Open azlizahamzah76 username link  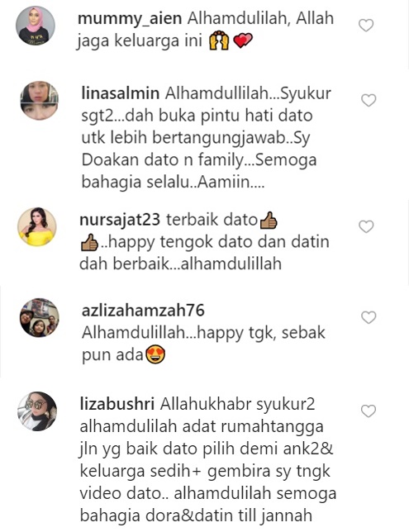[x=143, y=311]
